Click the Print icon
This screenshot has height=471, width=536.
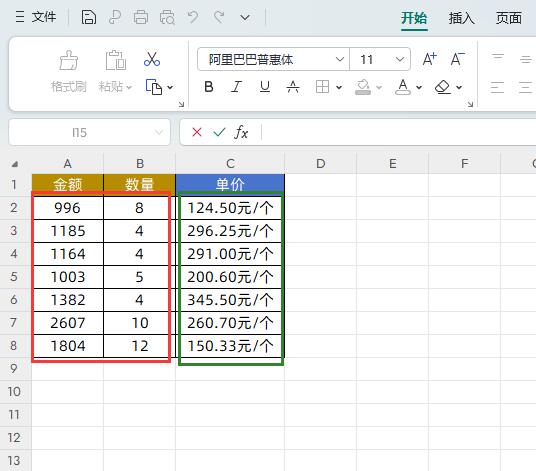coord(140,17)
